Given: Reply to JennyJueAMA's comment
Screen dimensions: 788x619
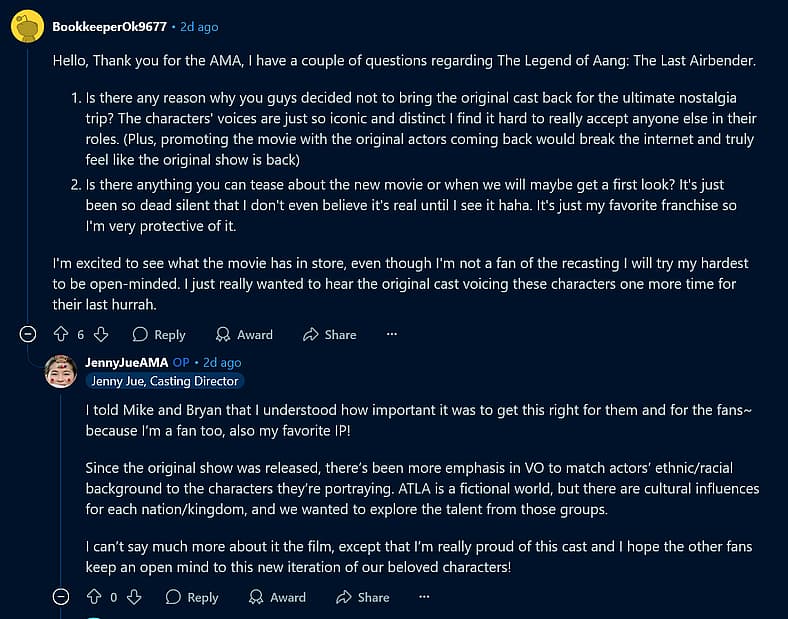Looking at the screenshot, I should click(192, 597).
